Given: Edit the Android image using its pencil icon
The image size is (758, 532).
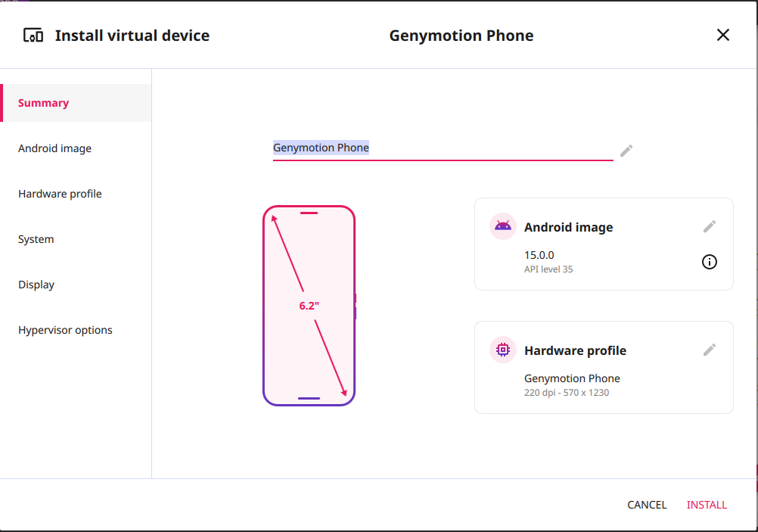Looking at the screenshot, I should pos(710,226).
